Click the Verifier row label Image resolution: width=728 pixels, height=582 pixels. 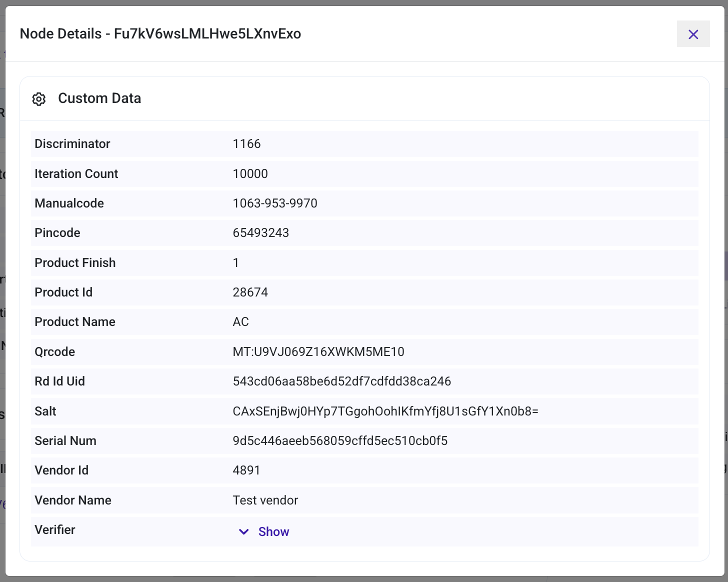click(54, 529)
